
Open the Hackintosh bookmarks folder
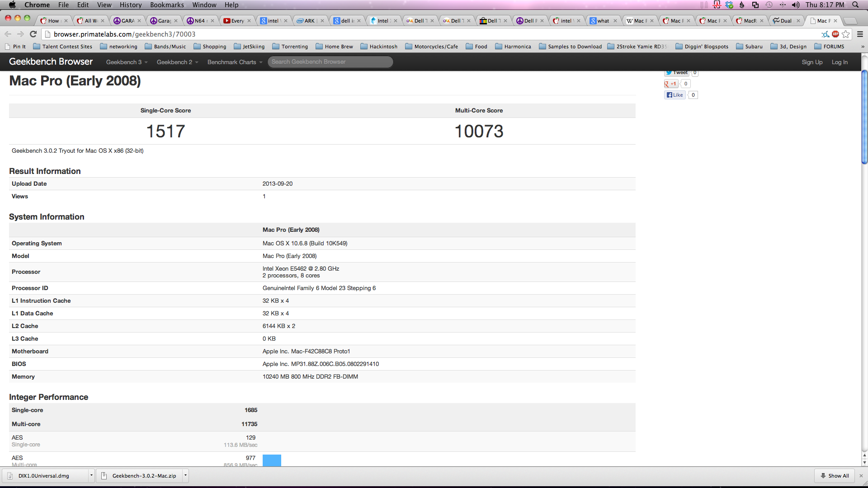tap(379, 47)
